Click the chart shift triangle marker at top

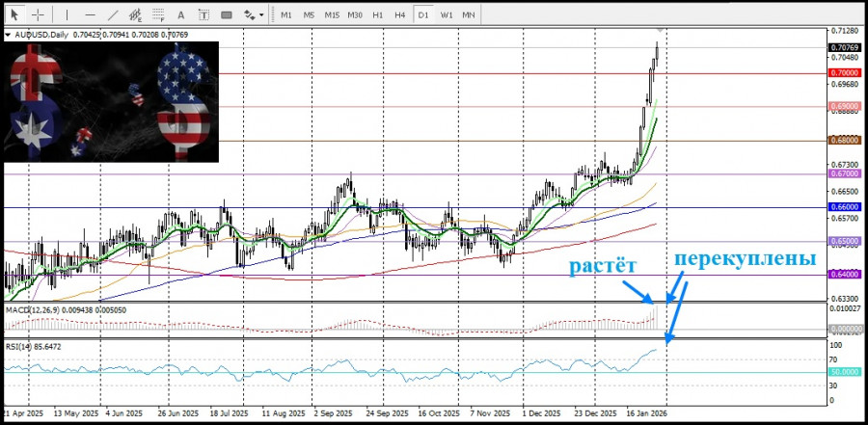pos(660,29)
